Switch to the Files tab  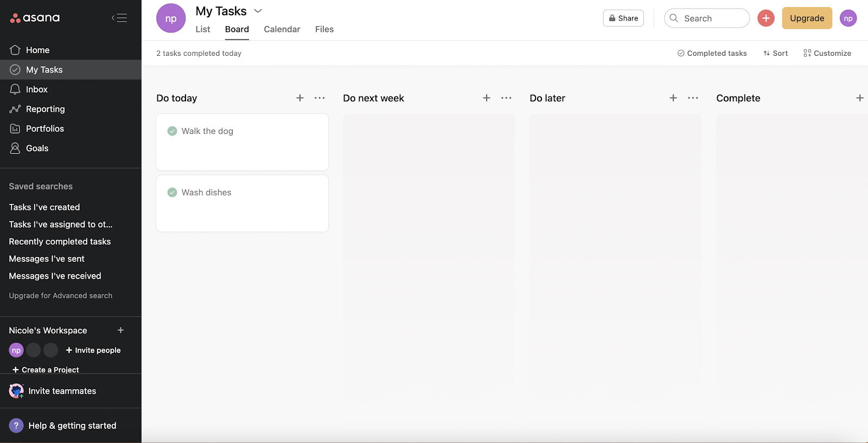[x=324, y=29]
